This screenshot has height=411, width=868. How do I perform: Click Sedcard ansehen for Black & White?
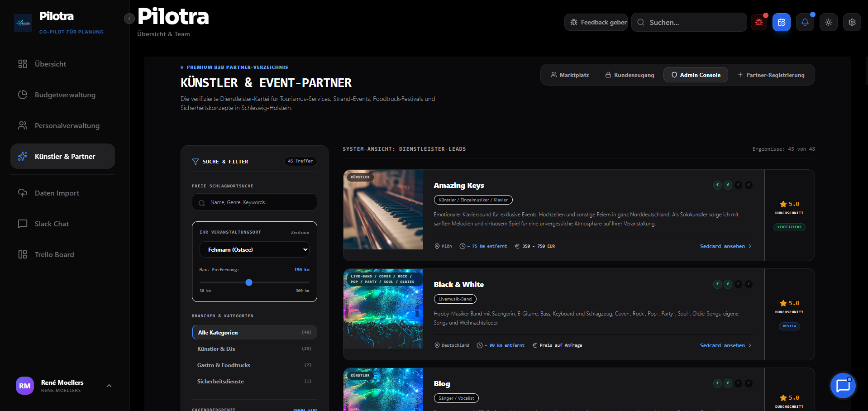725,345
